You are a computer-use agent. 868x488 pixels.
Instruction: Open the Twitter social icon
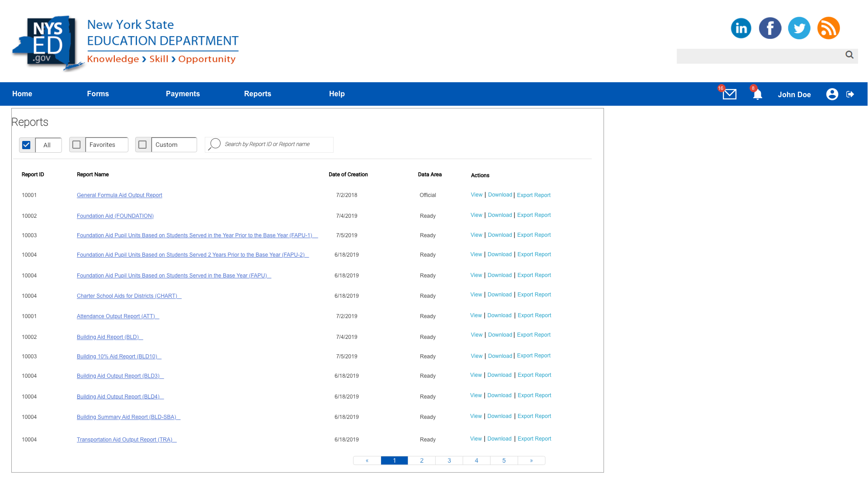click(799, 28)
